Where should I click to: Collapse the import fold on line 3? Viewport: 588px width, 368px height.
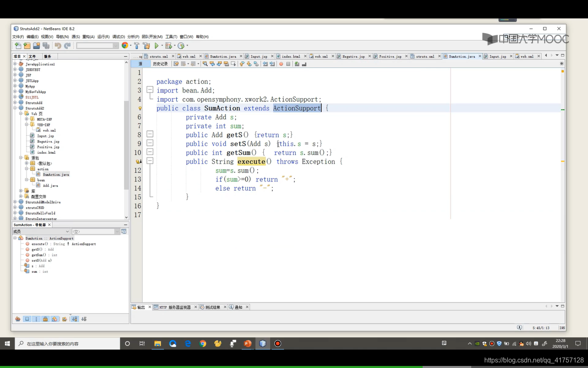pos(150,90)
